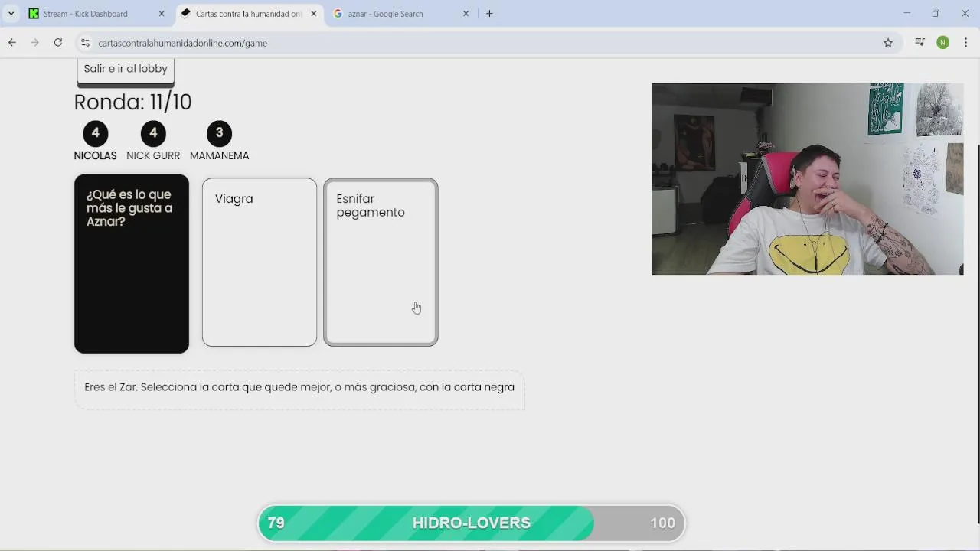Click the webcam video overlay

click(808, 179)
